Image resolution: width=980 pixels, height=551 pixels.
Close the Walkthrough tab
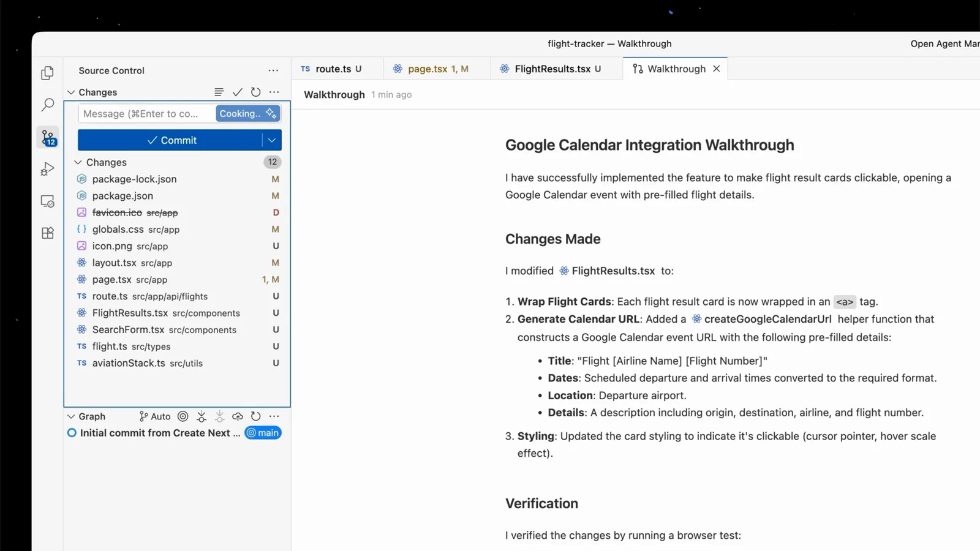point(717,69)
